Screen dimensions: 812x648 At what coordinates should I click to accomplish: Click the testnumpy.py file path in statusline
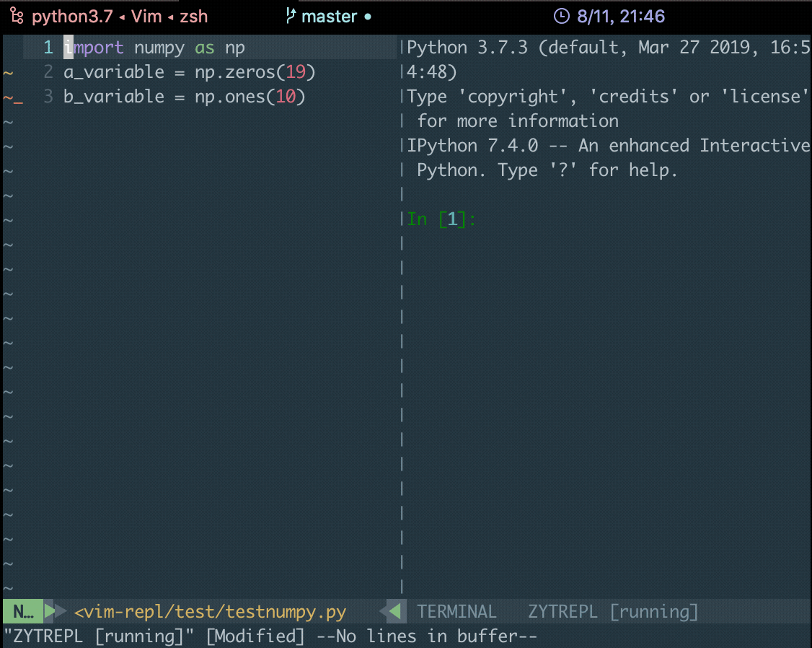tap(211, 612)
